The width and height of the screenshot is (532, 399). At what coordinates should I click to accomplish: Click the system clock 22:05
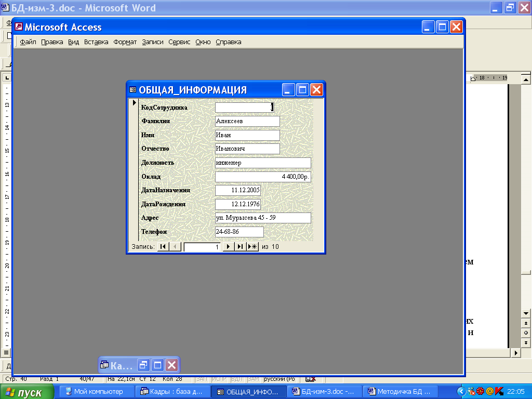point(516,392)
